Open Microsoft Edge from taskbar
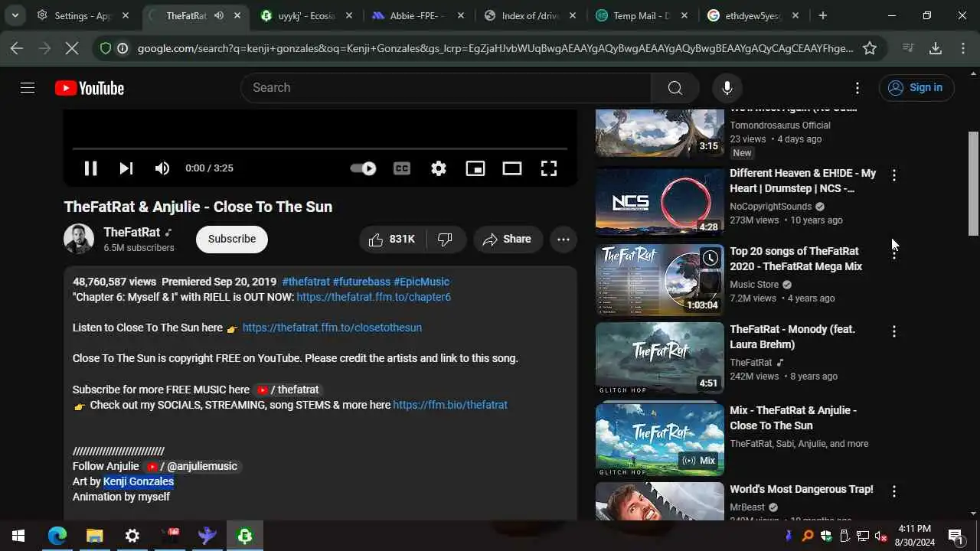980x551 pixels. coord(57,536)
